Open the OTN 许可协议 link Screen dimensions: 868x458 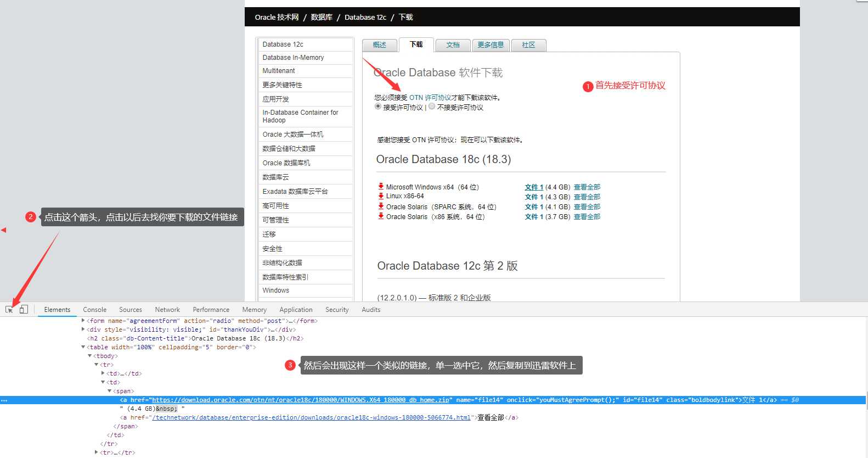[x=430, y=97]
